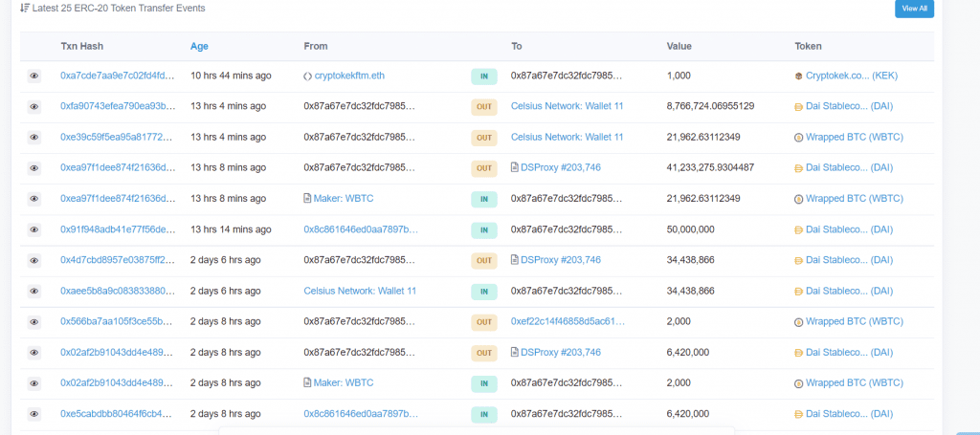This screenshot has height=435, width=980.
Task: Click the eye icon in the 6,420,000 DSProxy row
Action: (34, 353)
